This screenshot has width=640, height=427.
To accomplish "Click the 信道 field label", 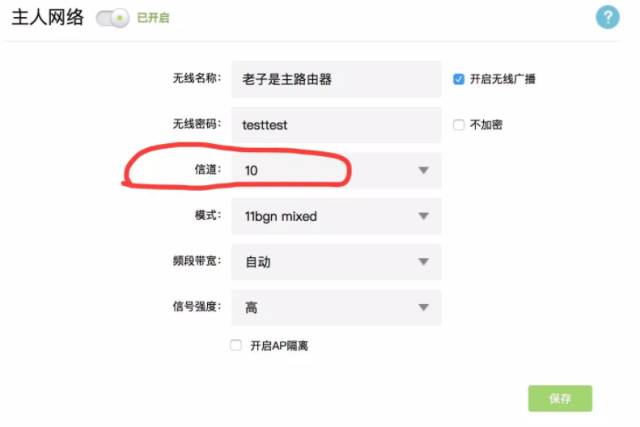I will [x=208, y=169].
